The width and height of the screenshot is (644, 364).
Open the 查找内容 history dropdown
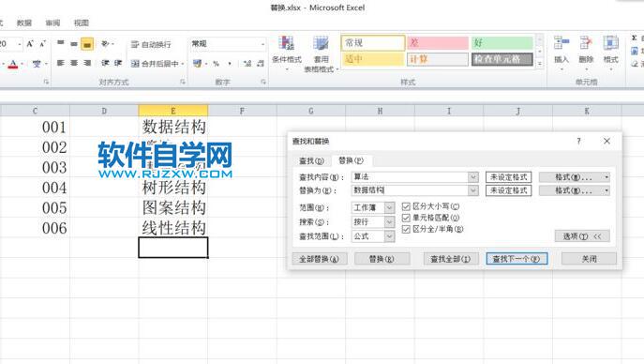(x=473, y=177)
